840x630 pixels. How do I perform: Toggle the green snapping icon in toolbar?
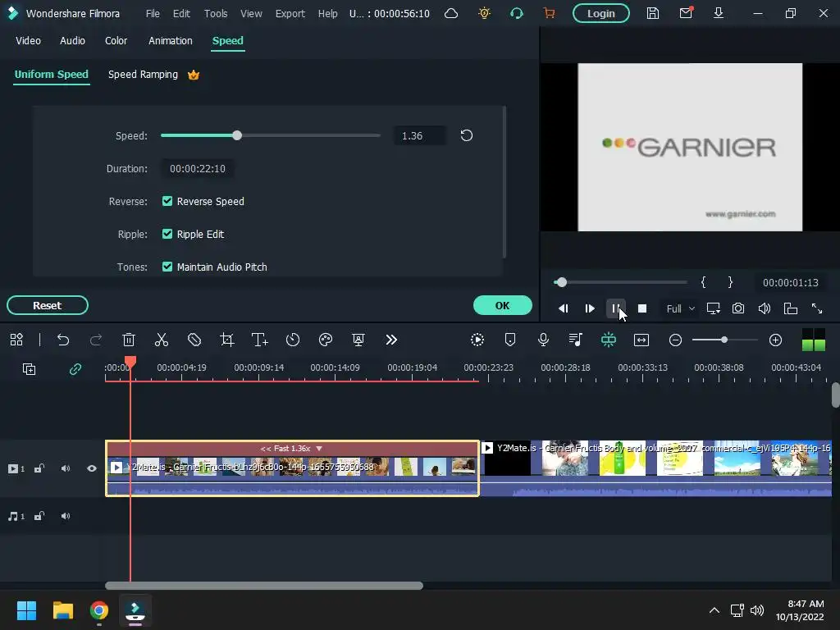click(x=609, y=340)
